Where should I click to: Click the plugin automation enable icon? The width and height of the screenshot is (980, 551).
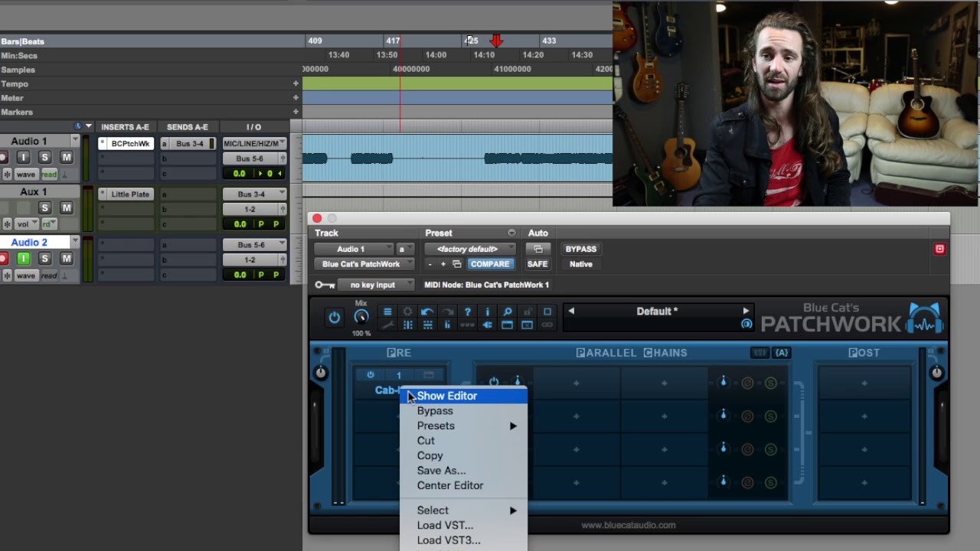pos(537,249)
